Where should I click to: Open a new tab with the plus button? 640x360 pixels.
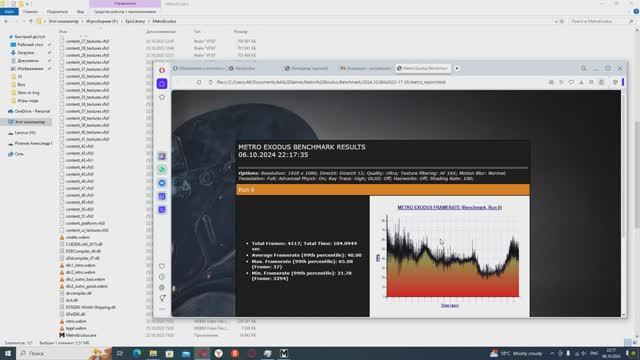(x=457, y=68)
